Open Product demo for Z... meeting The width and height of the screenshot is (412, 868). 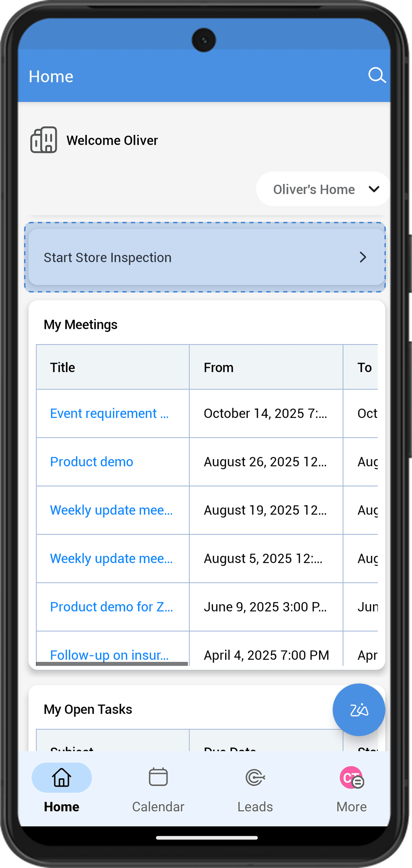coord(111,607)
